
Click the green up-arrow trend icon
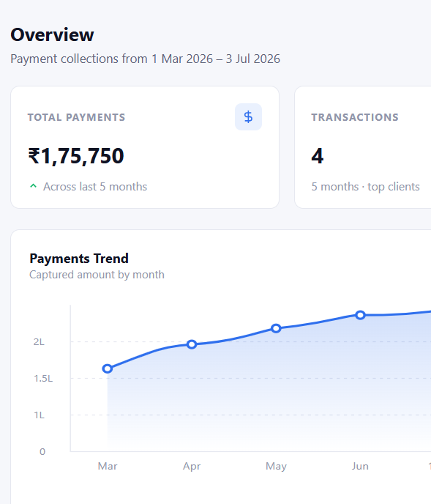click(x=33, y=186)
